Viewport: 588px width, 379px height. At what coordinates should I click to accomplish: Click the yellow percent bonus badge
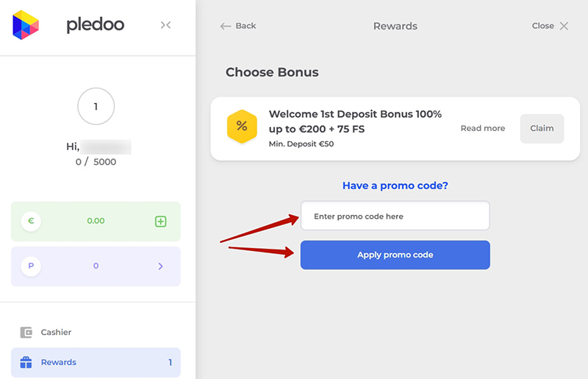241,128
